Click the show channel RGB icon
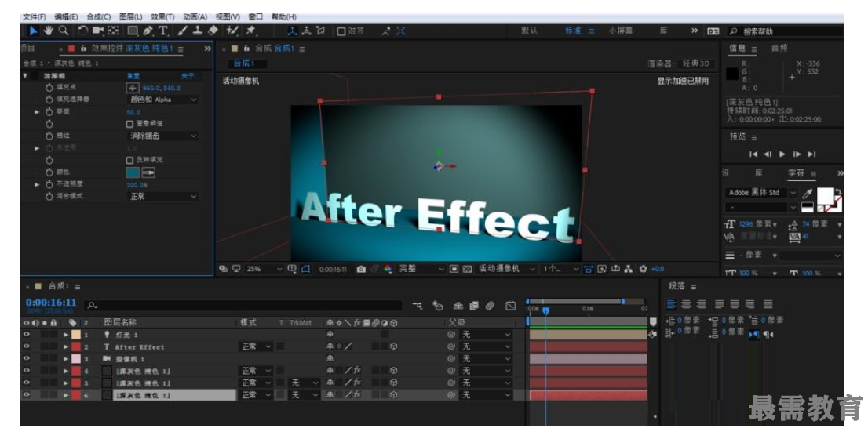This screenshot has width=868, height=439. tap(388, 269)
